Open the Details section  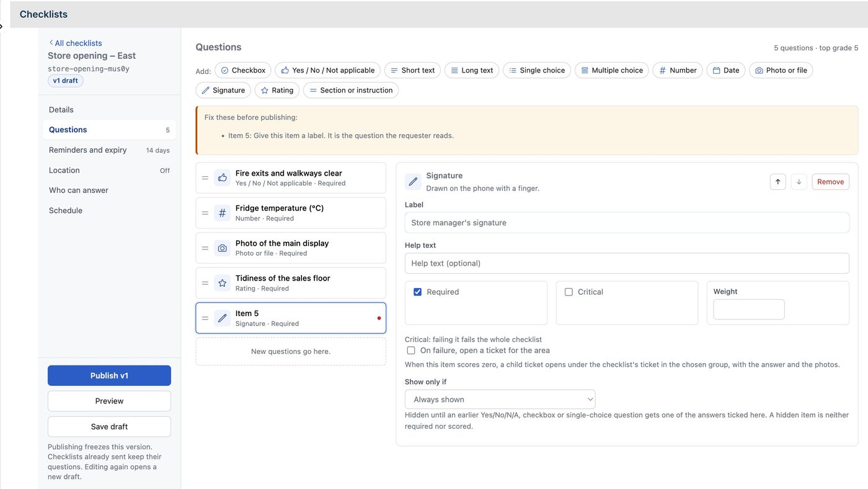pyautogui.click(x=109, y=110)
